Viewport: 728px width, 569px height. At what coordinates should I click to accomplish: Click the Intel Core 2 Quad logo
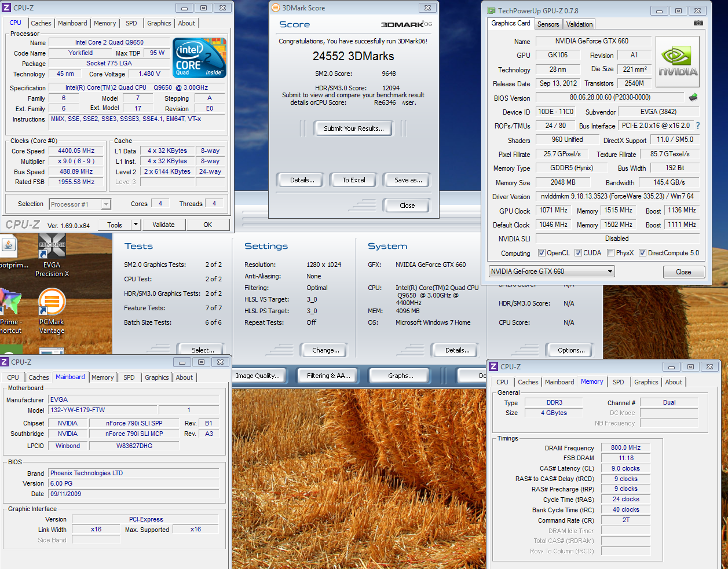click(x=199, y=58)
